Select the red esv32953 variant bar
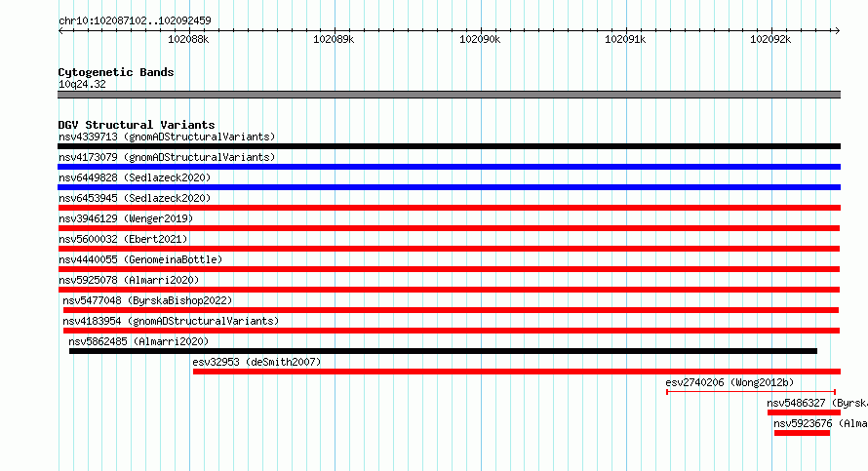Image resolution: width=868 pixels, height=471 pixels. pos(517,372)
